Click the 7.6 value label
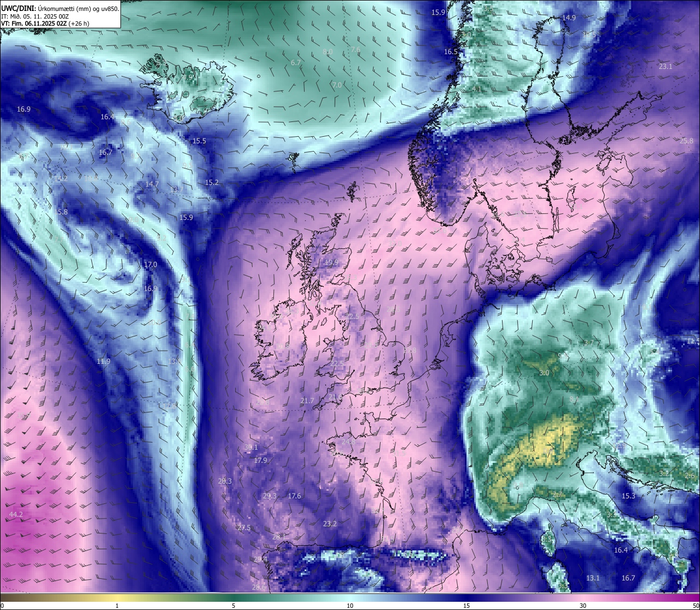This screenshot has height=610, width=700. (x=355, y=49)
